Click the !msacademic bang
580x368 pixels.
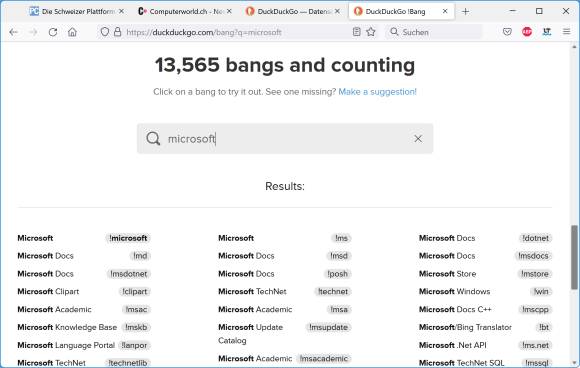(x=323, y=359)
